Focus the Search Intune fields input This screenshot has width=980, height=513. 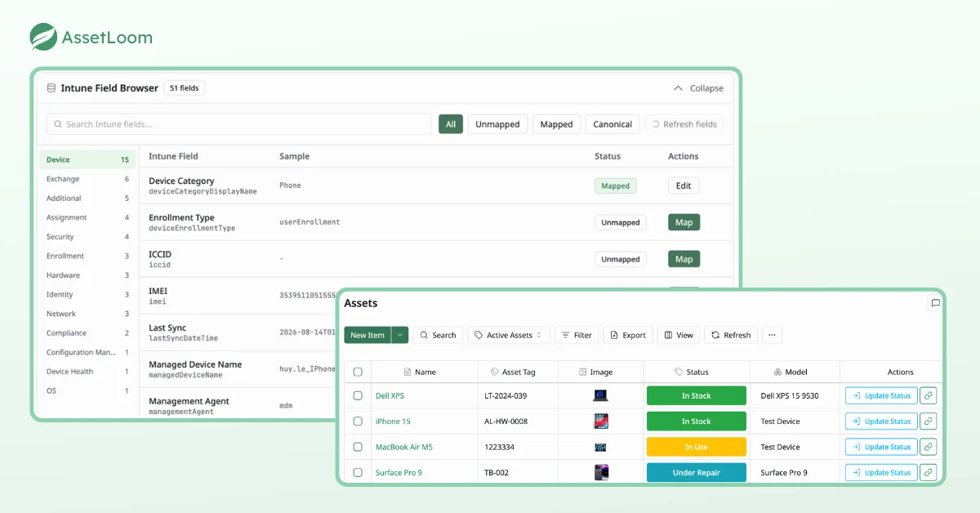point(238,124)
